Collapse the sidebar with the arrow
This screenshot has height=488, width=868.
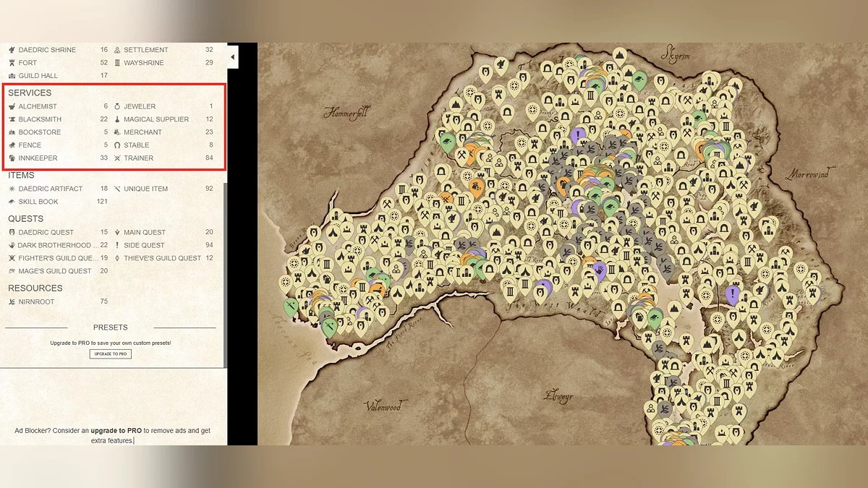pos(232,56)
